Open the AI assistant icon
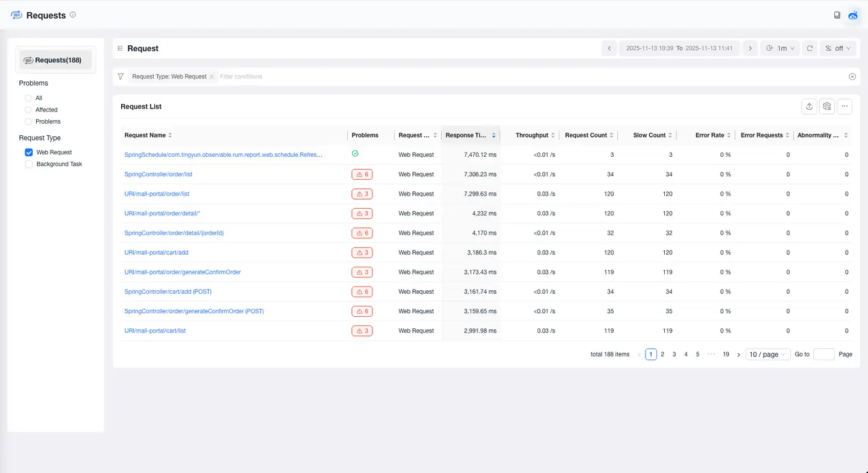The height and width of the screenshot is (473, 868). (x=853, y=15)
